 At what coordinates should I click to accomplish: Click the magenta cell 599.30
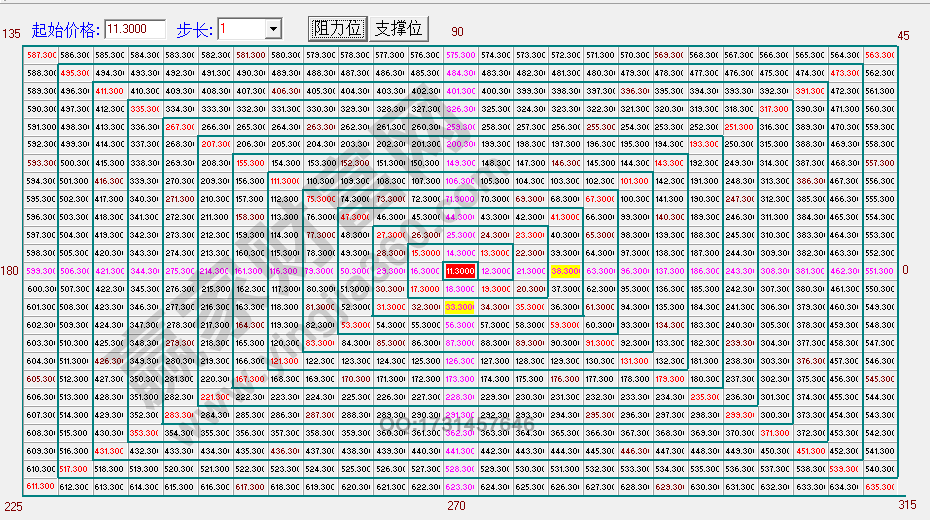click(41, 271)
